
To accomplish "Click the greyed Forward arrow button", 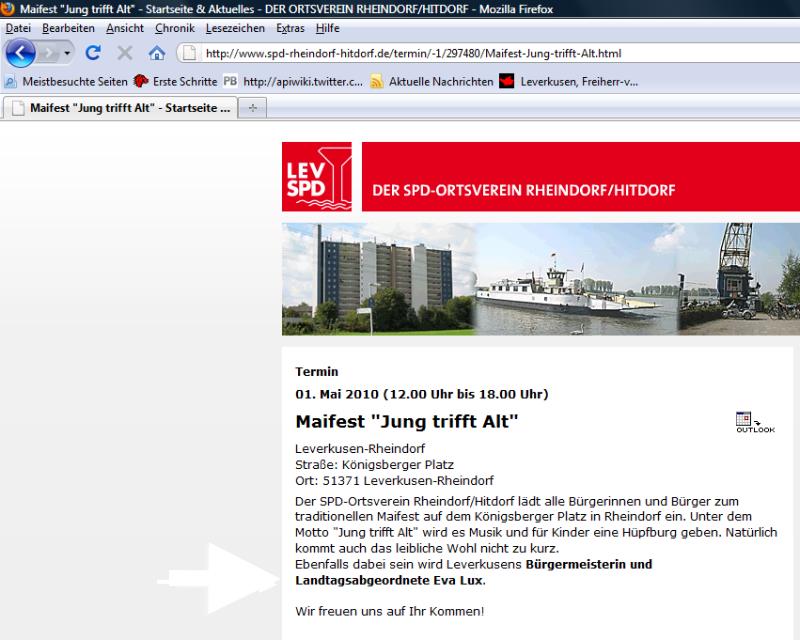I will [x=48, y=53].
